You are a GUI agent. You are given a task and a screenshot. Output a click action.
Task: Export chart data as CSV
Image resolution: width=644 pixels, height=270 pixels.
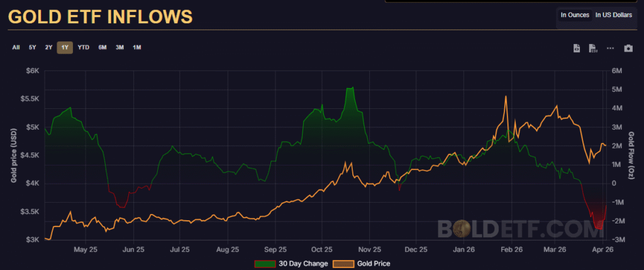592,48
